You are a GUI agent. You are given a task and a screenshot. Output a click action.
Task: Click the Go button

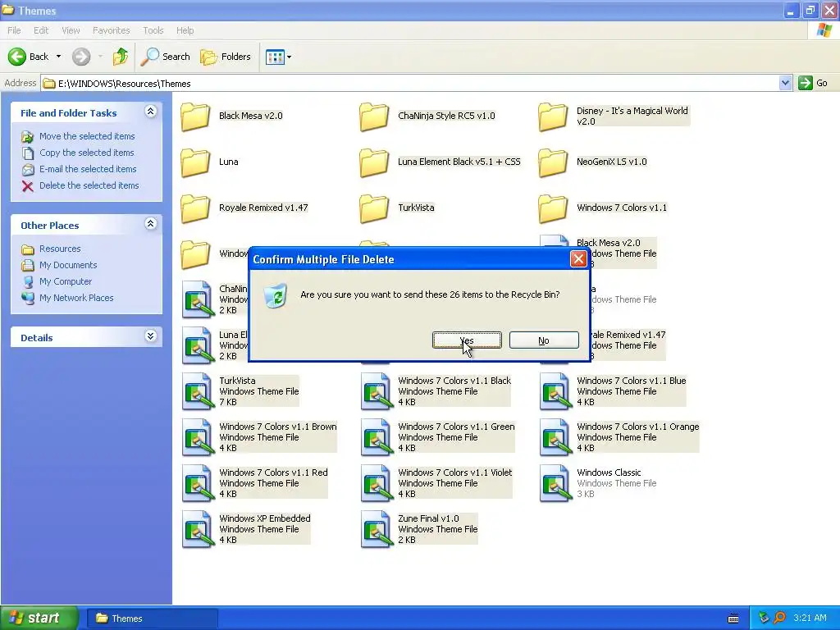[x=813, y=83]
